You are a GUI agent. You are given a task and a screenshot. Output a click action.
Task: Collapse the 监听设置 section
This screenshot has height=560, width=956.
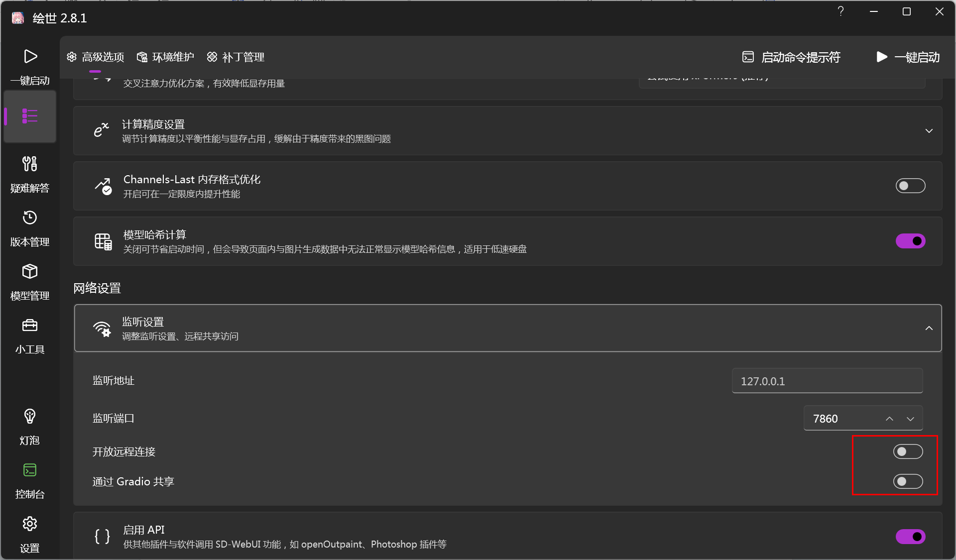click(x=929, y=328)
